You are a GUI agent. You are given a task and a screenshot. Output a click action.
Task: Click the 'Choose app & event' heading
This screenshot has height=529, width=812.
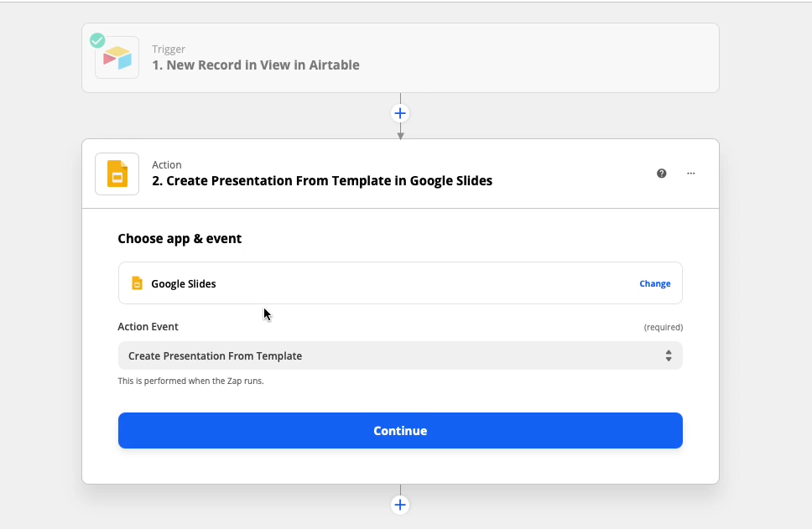click(x=180, y=239)
